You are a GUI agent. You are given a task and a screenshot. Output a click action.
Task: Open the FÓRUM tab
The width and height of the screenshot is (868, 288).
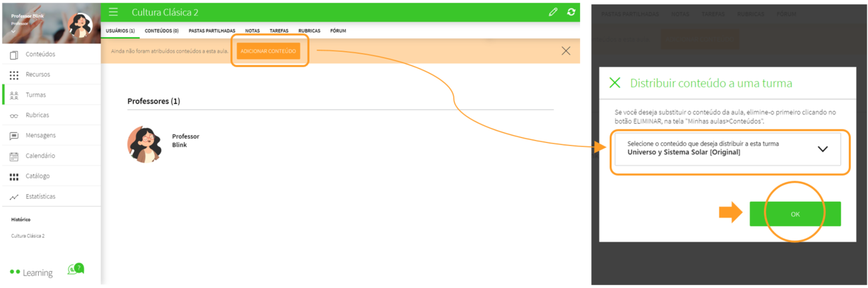pos(338,31)
